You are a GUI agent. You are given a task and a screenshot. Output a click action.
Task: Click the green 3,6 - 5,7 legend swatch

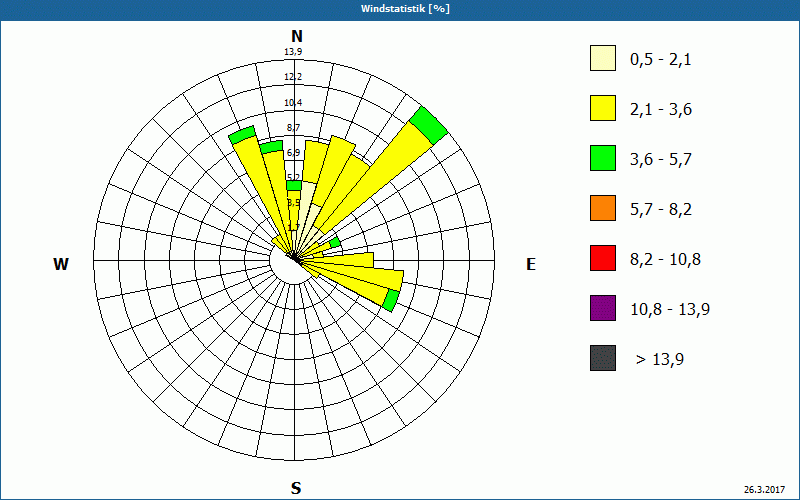[603, 158]
